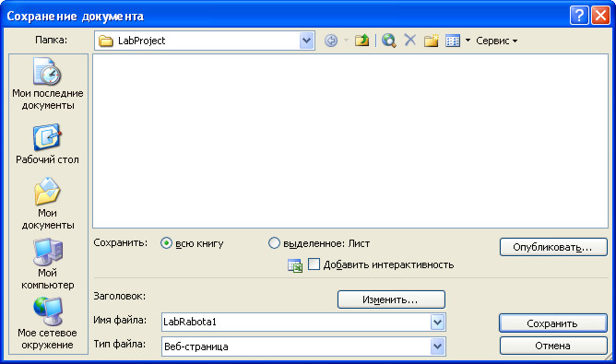Open My Recent Documents (Мои последние документы)
The width and height of the screenshot is (616, 364).
48,84
